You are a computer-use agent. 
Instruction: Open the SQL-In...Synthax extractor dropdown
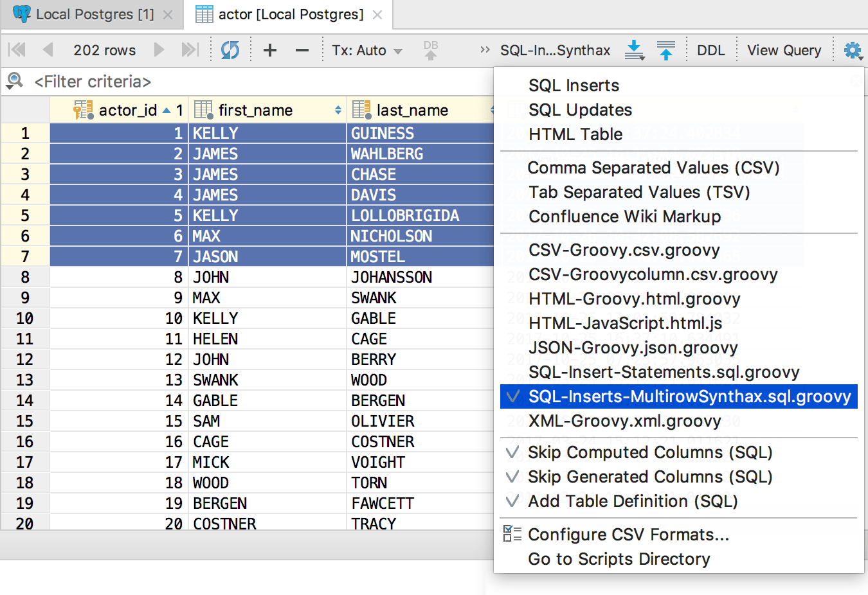(555, 50)
